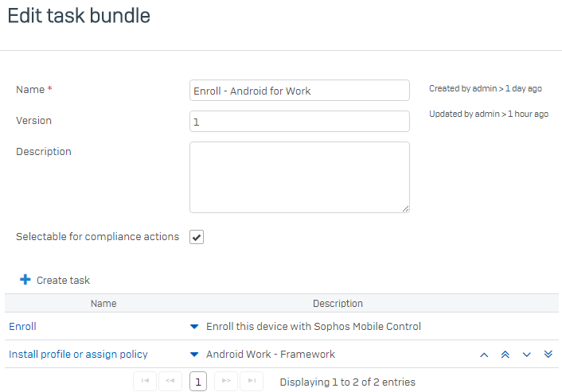
Task: Open the Enroll task link
Action: (x=22, y=327)
